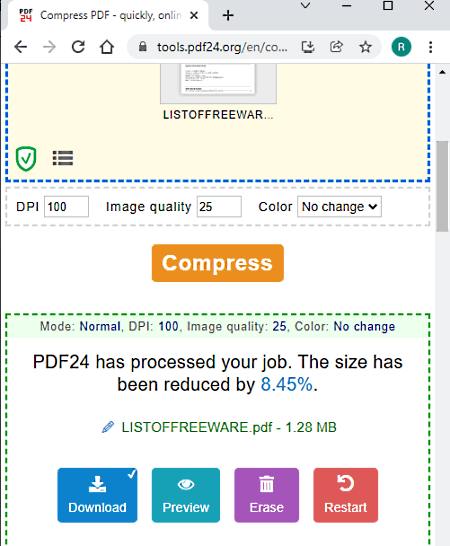Click the green security shield icon
The height and width of the screenshot is (546, 450).
point(26,159)
